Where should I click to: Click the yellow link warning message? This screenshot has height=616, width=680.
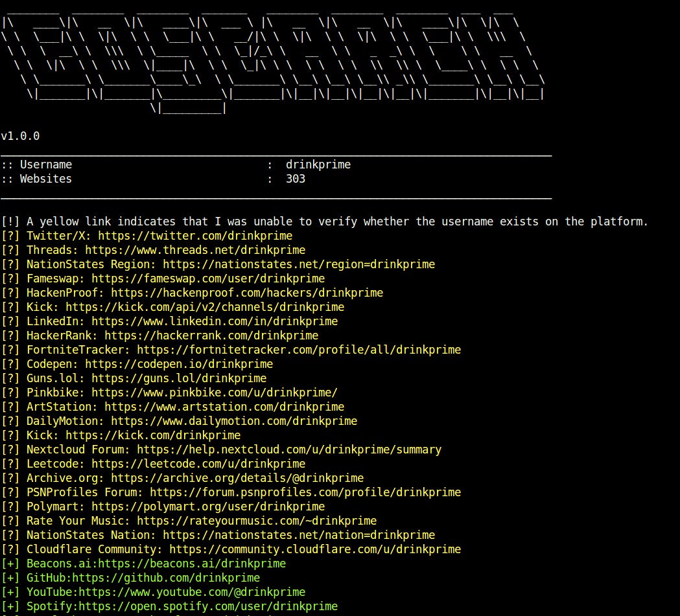337,222
